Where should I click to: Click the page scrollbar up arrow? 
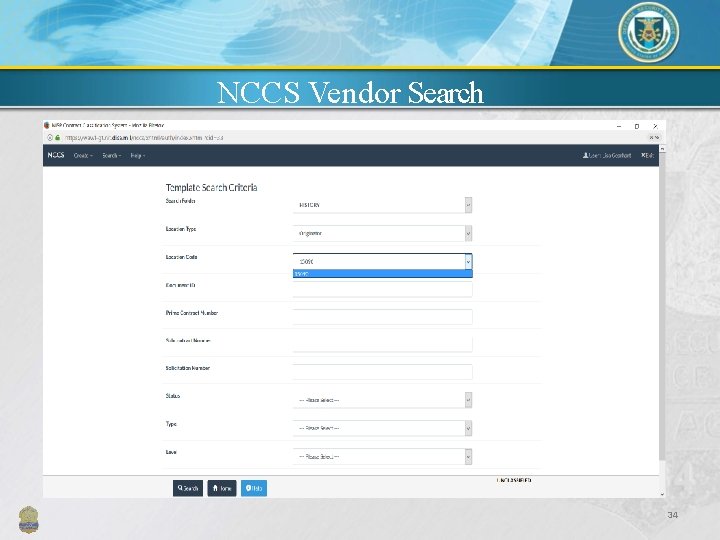point(662,148)
